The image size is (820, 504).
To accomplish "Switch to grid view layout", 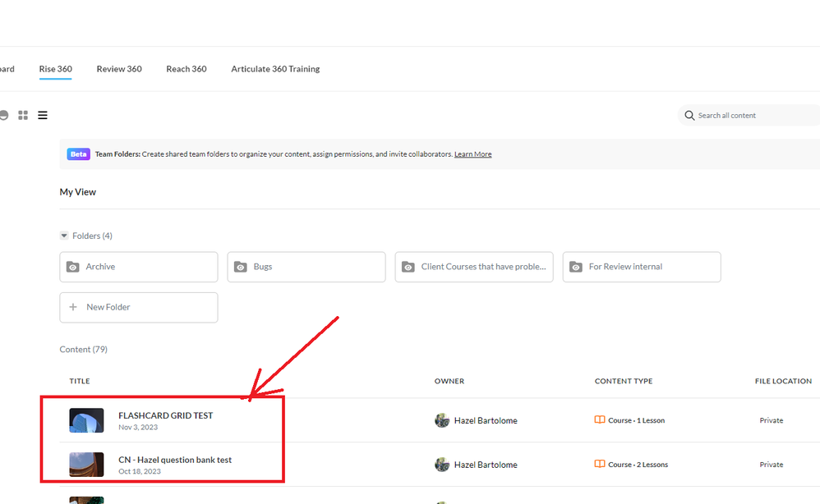I will [x=24, y=116].
